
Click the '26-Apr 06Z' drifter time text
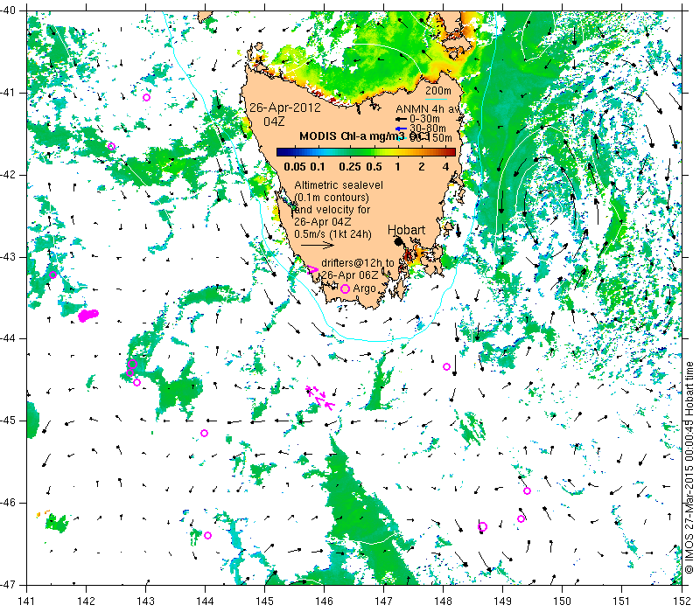tap(350, 275)
